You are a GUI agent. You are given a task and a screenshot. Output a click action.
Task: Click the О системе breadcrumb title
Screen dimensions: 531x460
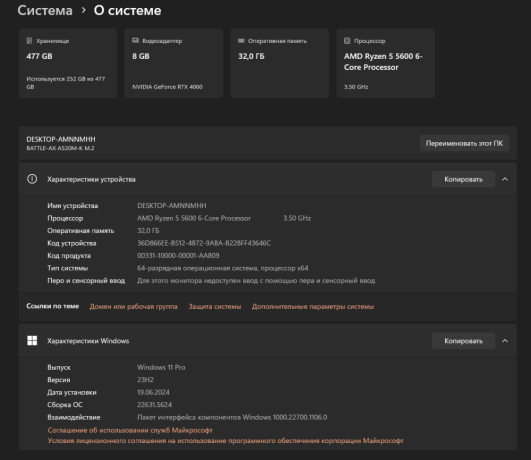127,11
